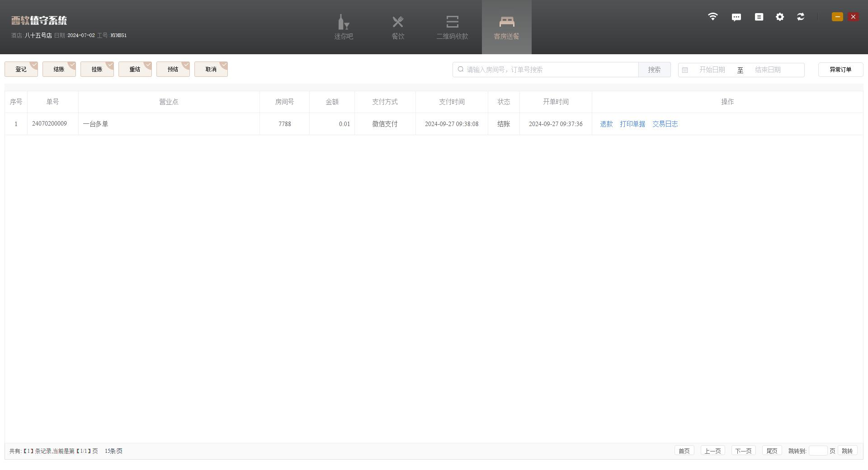Image resolution: width=868 pixels, height=470 pixels.
Task: Open 二维码收款 QR code payment
Action: pyautogui.click(x=452, y=27)
